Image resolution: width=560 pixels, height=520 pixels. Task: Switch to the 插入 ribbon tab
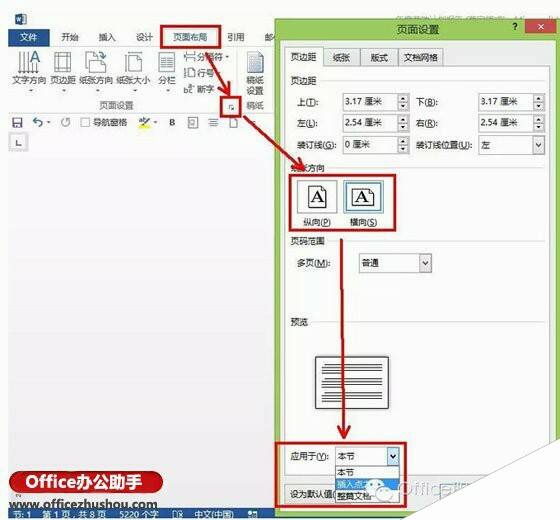(107, 37)
